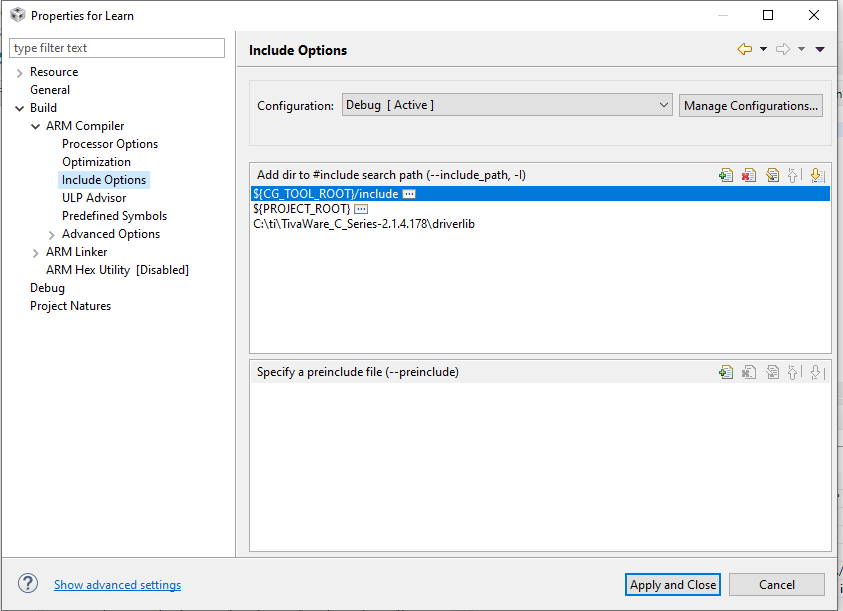Click the Show advanced settings link
This screenshot has height=611, width=843.
point(117,584)
